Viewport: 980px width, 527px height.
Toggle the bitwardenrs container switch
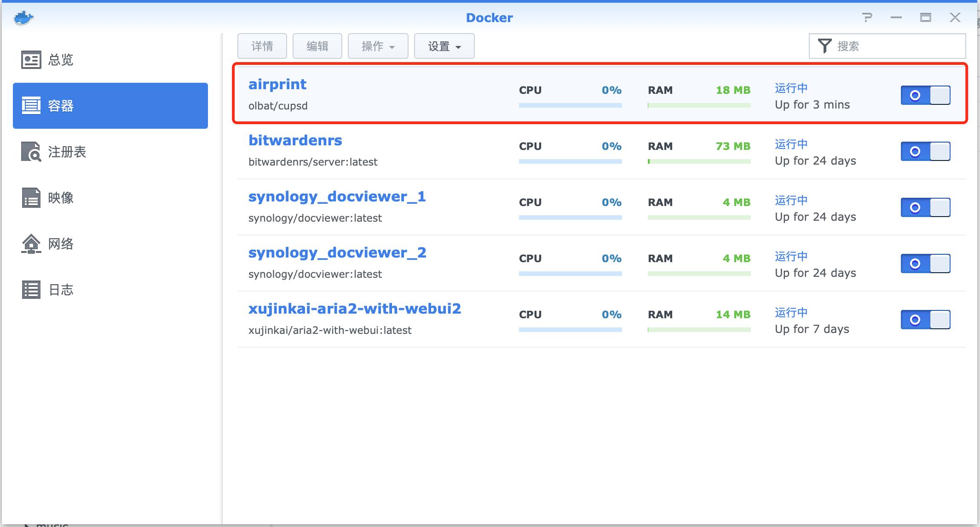click(925, 151)
